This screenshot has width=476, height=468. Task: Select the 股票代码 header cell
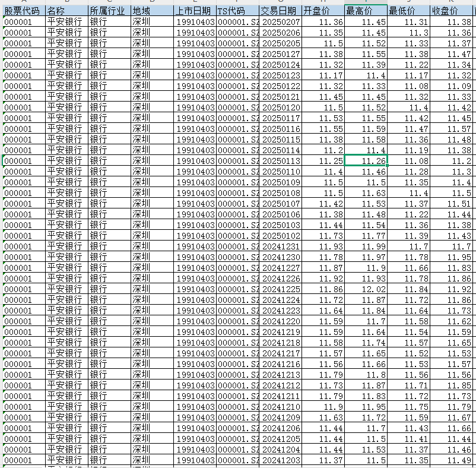(24, 11)
